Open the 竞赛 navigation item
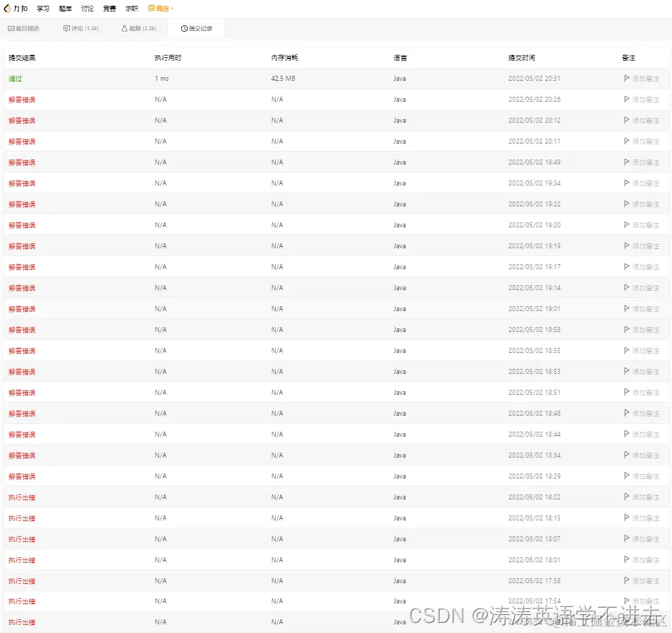 (x=109, y=9)
